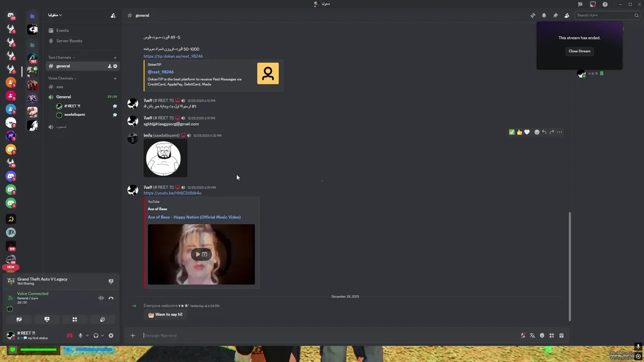React with green checkmark emoji

click(x=512, y=132)
